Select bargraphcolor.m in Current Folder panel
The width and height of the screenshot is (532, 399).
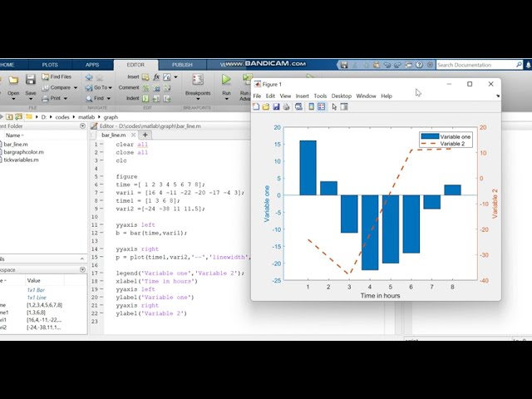tap(23, 152)
